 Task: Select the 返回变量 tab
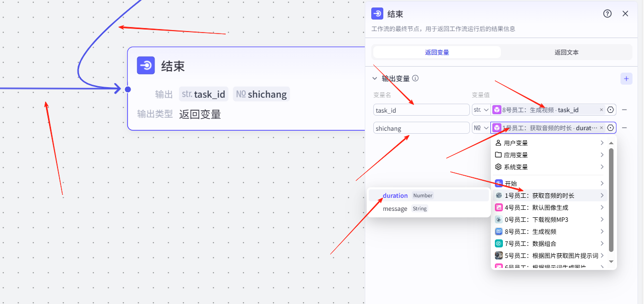[437, 52]
